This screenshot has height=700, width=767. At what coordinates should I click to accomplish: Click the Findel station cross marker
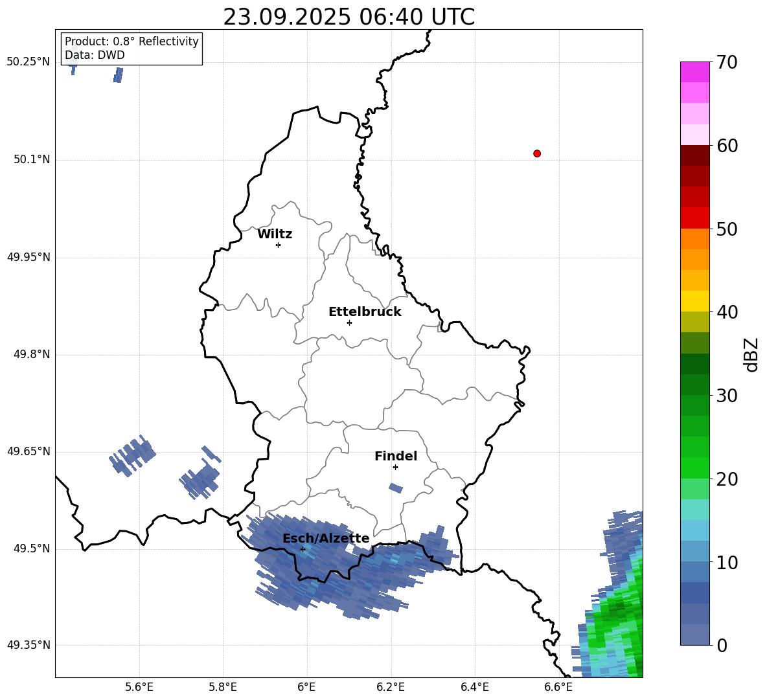coord(395,468)
